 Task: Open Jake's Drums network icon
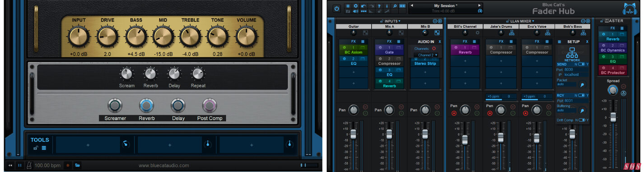pyautogui.click(x=512, y=33)
